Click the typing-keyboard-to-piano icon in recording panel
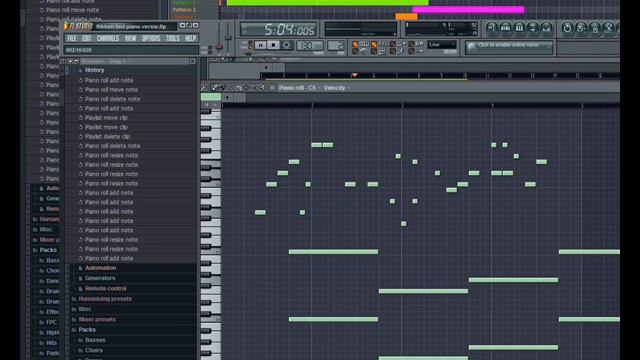Screen dimensions: 640x360 pyautogui.click(x=364, y=44)
